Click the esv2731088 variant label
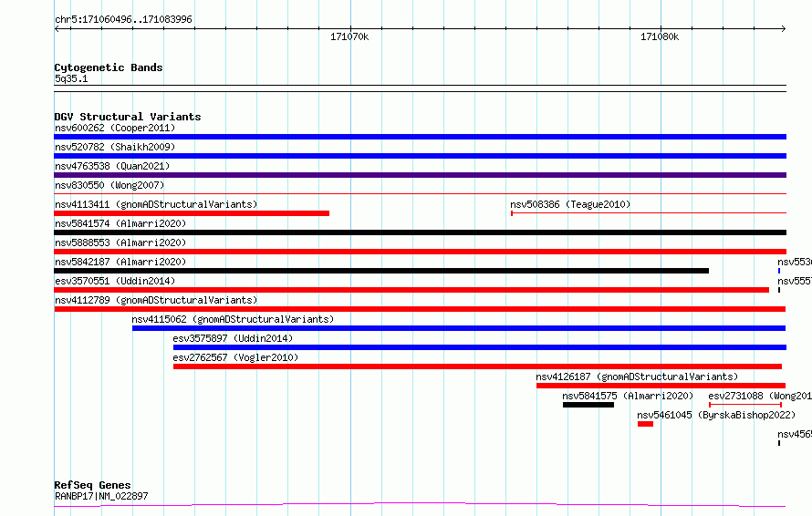Viewport: 812px width, 516px height. pos(760,396)
